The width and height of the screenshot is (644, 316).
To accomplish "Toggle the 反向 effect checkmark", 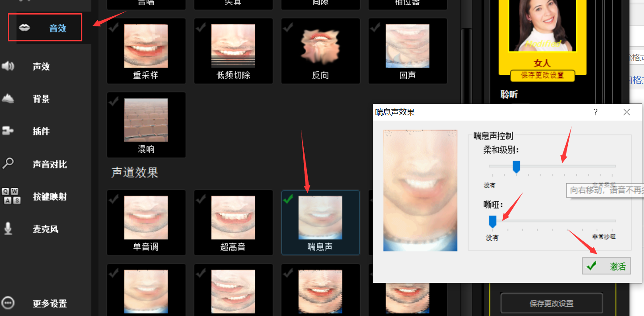I will 288,27.
